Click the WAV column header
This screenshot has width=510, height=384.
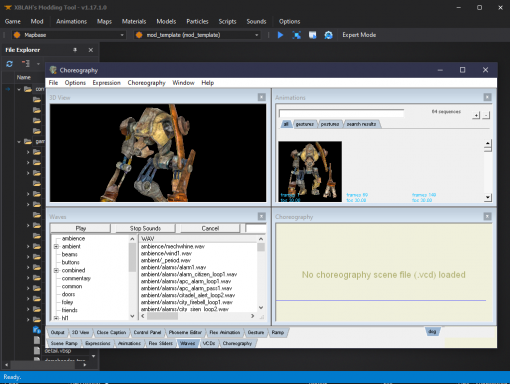pyautogui.click(x=198, y=239)
